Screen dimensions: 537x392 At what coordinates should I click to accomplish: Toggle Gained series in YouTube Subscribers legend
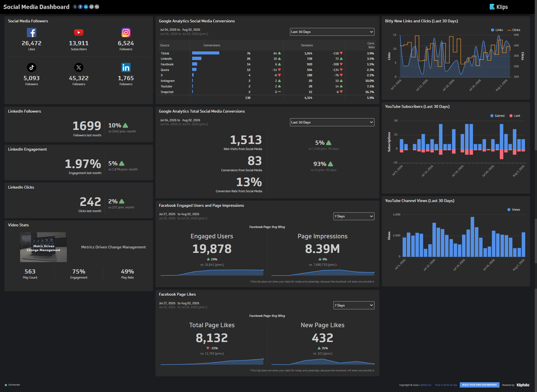pos(497,116)
